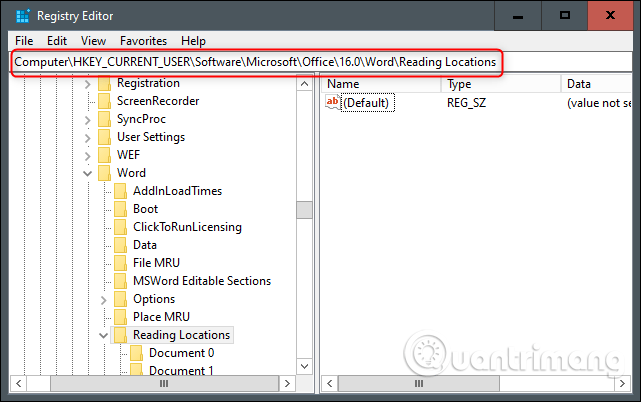
Task: Select the ScreenRecorder folder icon
Action: pyautogui.click(x=105, y=101)
